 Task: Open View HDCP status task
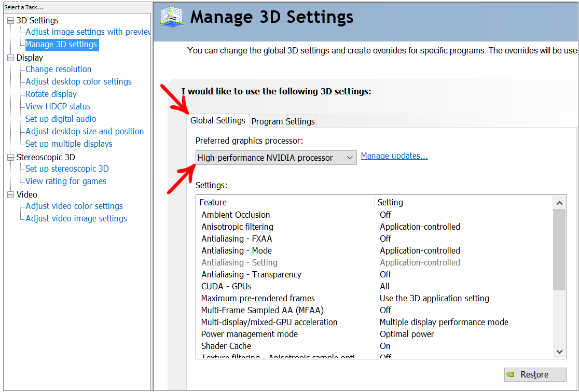(x=58, y=106)
